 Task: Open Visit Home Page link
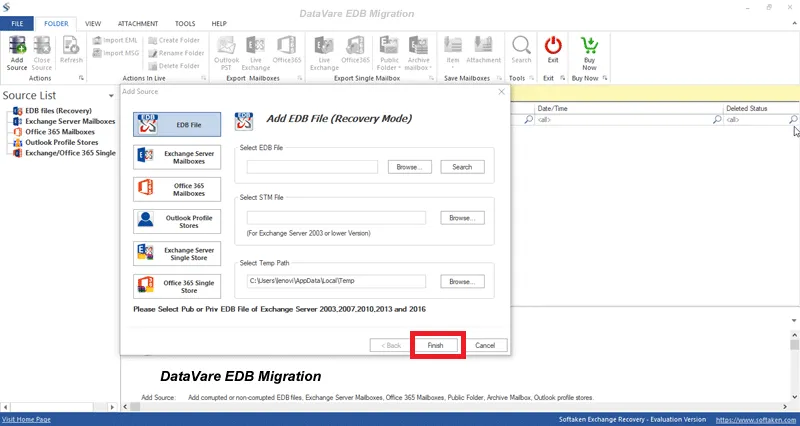click(27, 419)
